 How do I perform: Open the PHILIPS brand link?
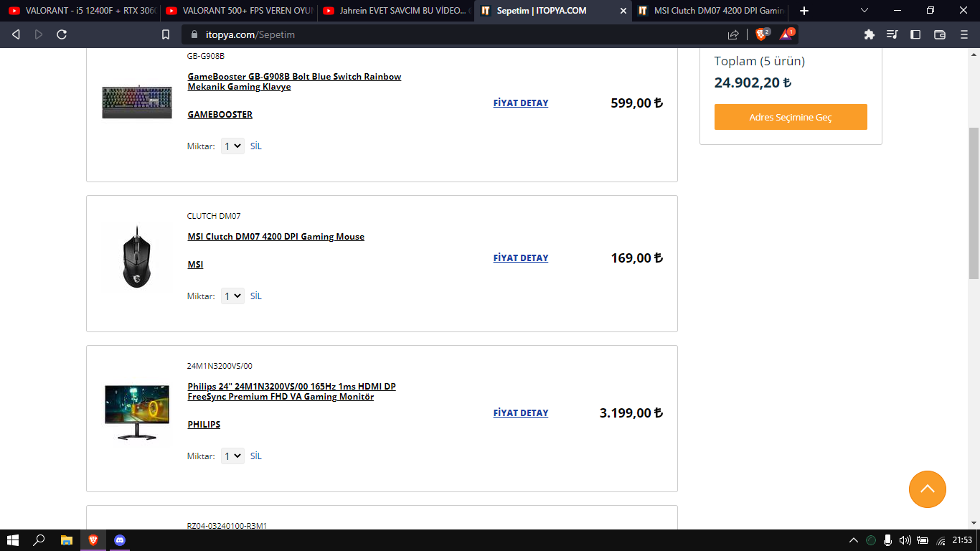click(204, 425)
